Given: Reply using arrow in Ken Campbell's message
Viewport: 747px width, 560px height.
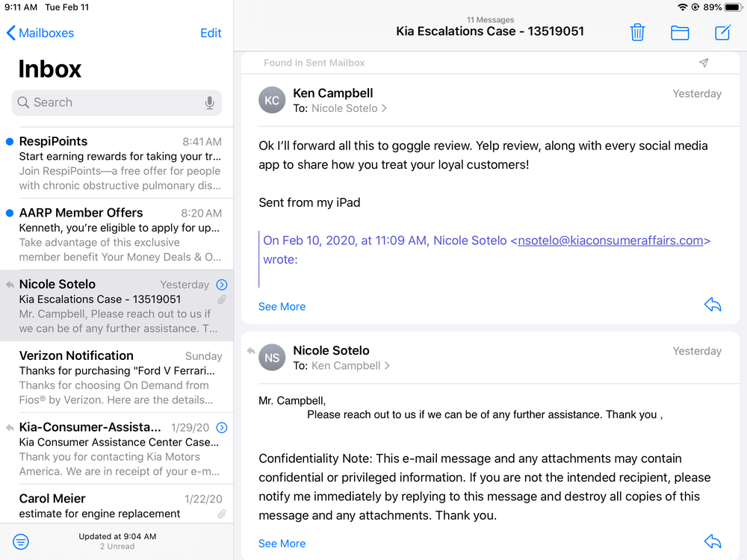Looking at the screenshot, I should point(713,305).
